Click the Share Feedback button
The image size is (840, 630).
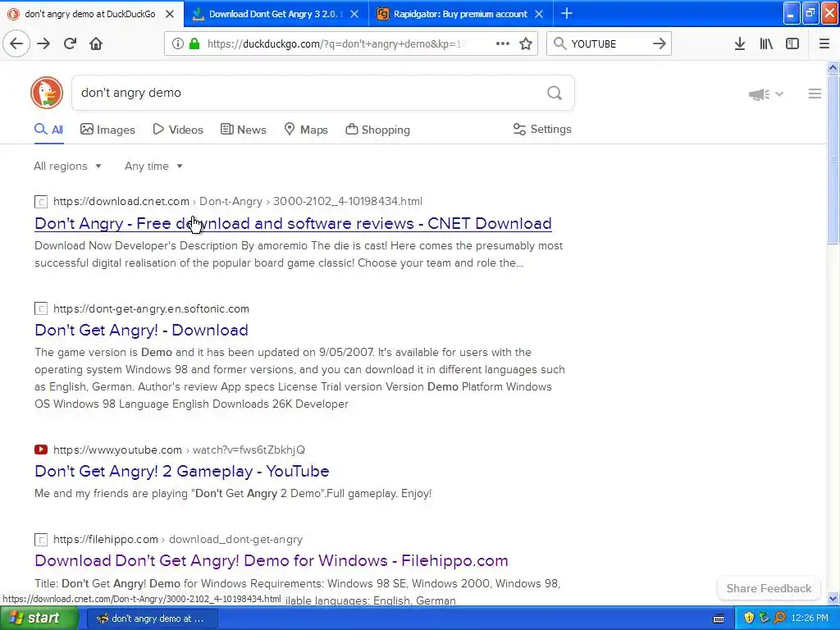(x=769, y=588)
